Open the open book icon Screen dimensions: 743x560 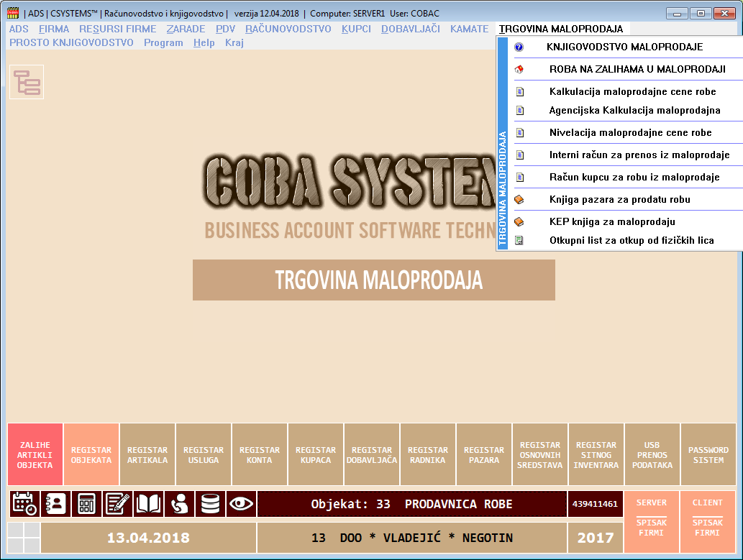148,504
